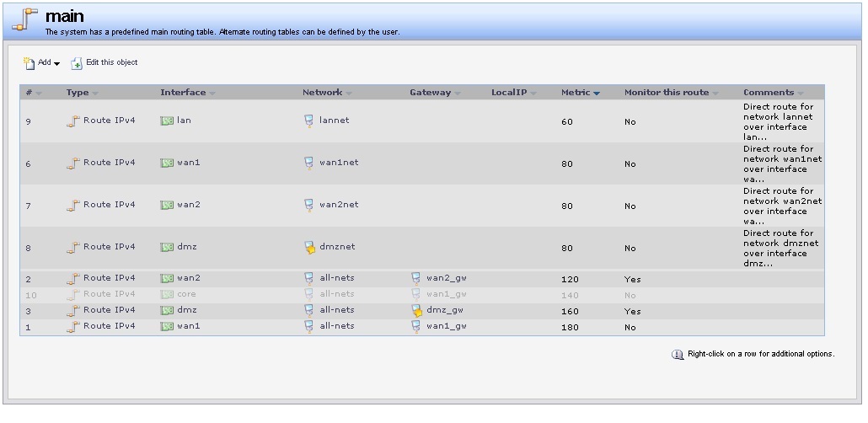Sort by the LocalIP column header
Viewport: 868px width, 423px height.
[514, 93]
